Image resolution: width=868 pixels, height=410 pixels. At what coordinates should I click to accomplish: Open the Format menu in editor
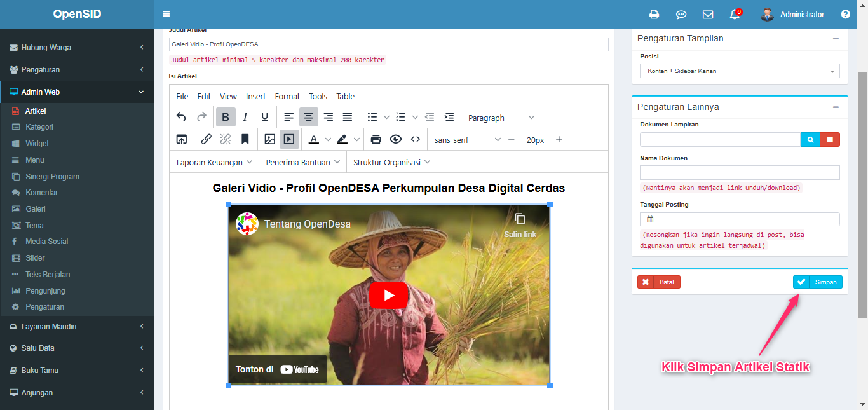287,96
